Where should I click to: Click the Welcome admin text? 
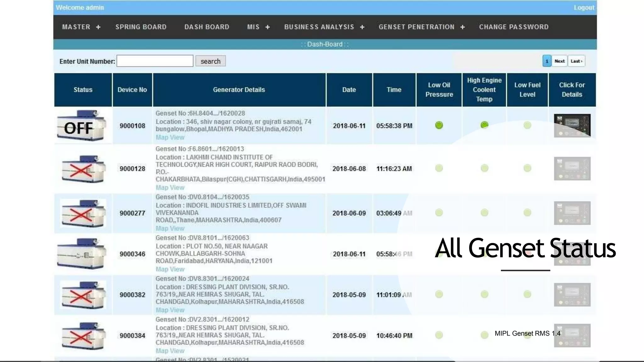click(x=80, y=8)
